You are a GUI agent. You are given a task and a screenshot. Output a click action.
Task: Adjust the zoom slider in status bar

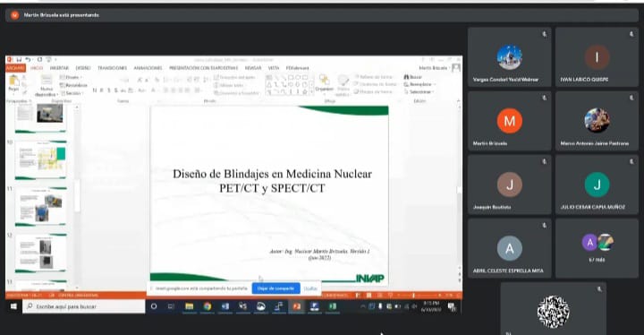(x=414, y=295)
